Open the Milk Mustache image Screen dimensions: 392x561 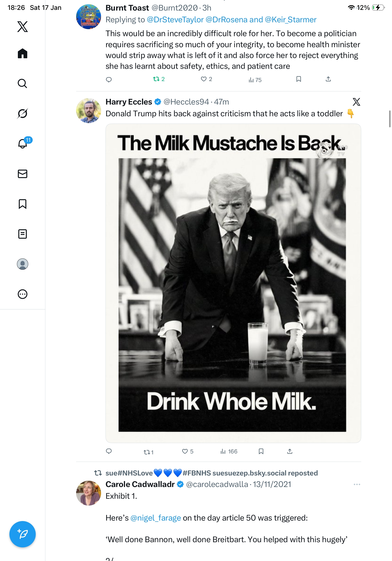(x=233, y=283)
